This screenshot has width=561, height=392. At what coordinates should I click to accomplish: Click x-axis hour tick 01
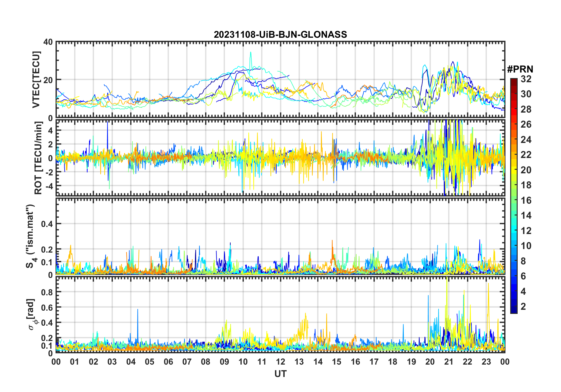(x=75, y=362)
